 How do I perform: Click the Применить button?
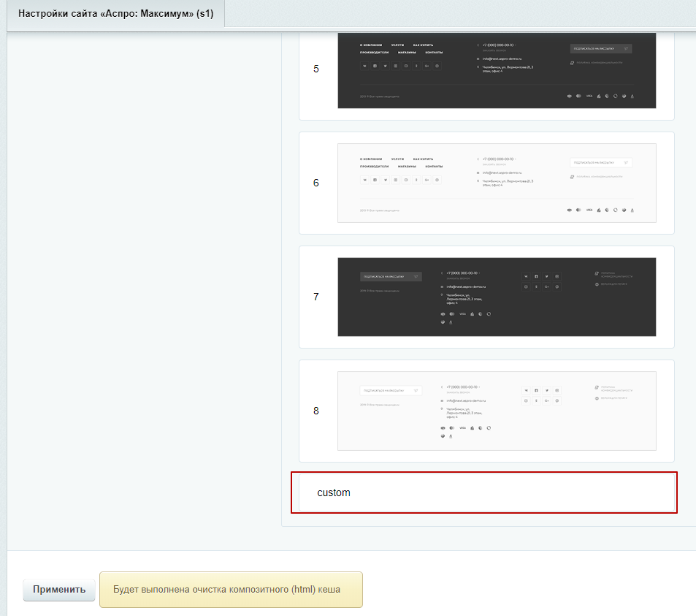coord(59,590)
